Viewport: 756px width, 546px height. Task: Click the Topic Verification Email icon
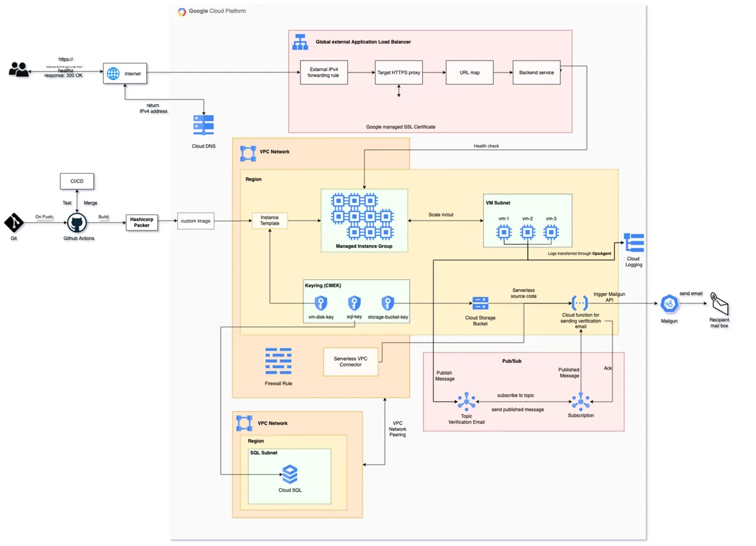(466, 401)
